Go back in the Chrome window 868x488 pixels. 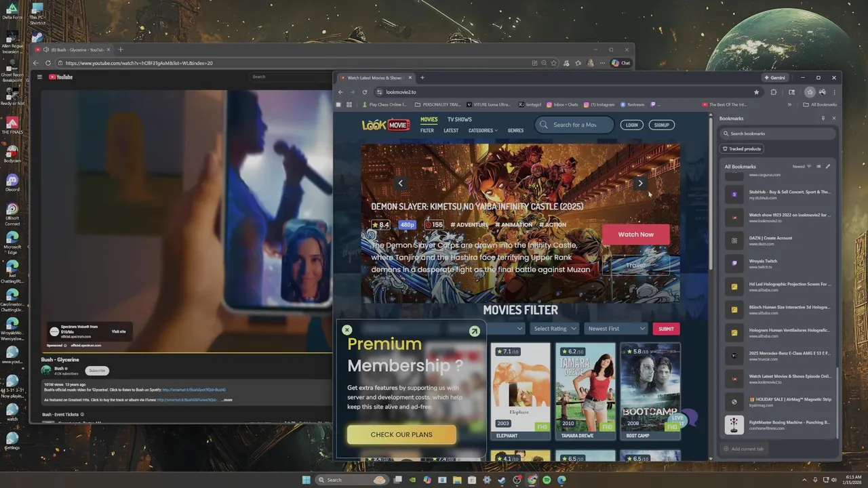point(340,92)
